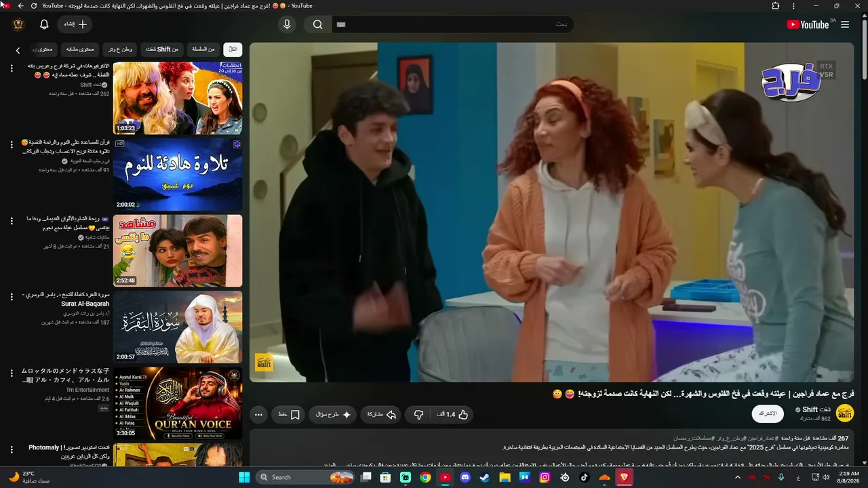The width and height of the screenshot is (868, 488).
Task: Click the tray microphone icon
Action: (782, 477)
